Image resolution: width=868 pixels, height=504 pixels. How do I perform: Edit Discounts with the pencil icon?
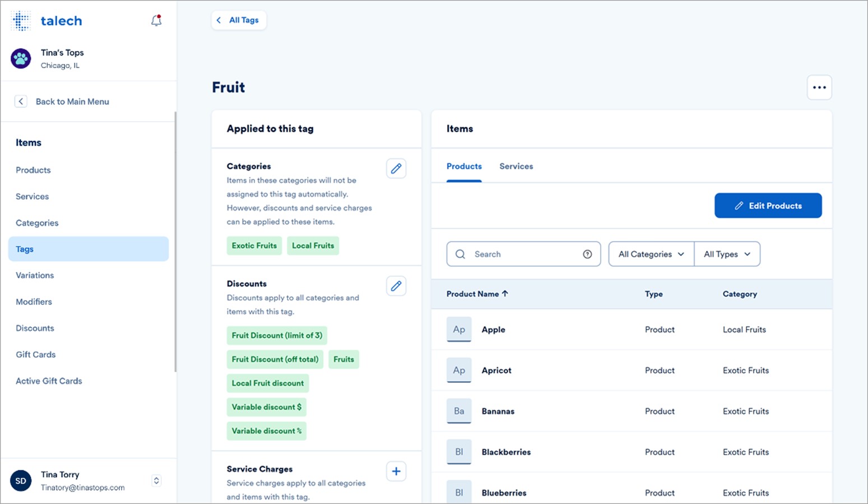point(396,286)
